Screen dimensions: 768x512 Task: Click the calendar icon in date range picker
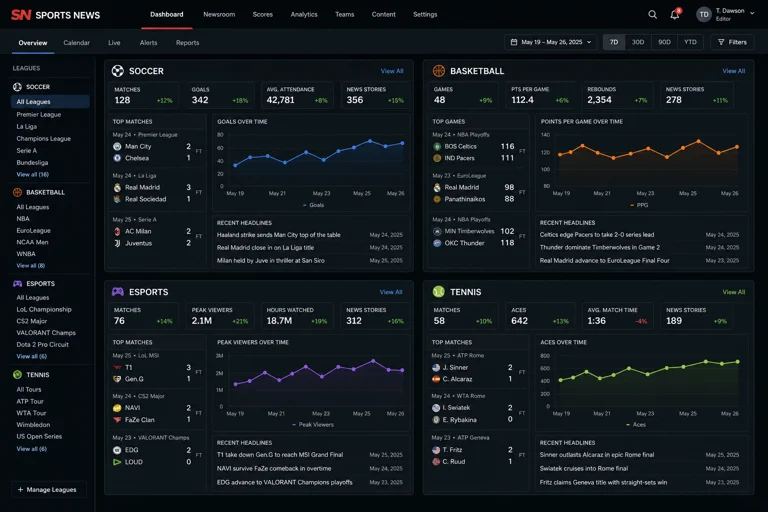coord(514,42)
